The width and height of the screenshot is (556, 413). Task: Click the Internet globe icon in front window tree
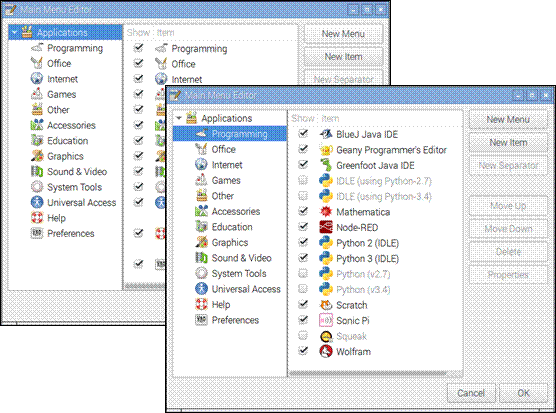(201, 164)
